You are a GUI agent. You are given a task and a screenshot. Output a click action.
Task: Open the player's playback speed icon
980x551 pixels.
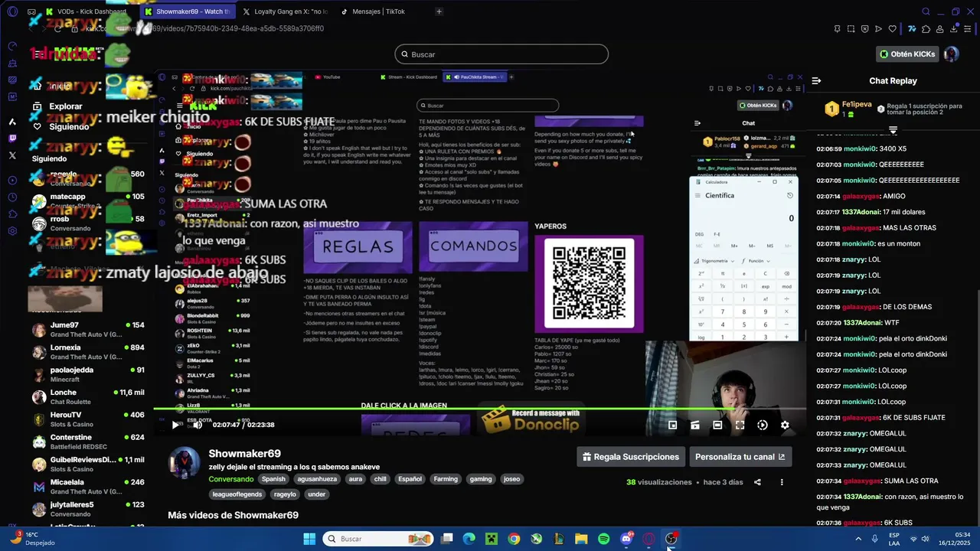(x=763, y=425)
